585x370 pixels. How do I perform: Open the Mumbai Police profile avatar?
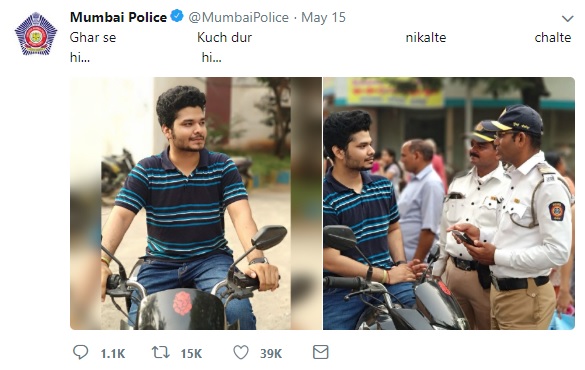coord(36,34)
